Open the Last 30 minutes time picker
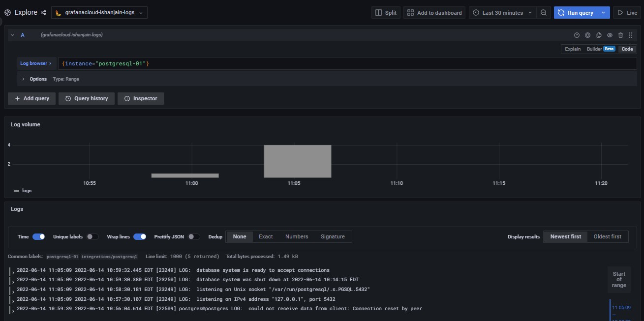Screen dimensions: 644x321 (x=502, y=13)
